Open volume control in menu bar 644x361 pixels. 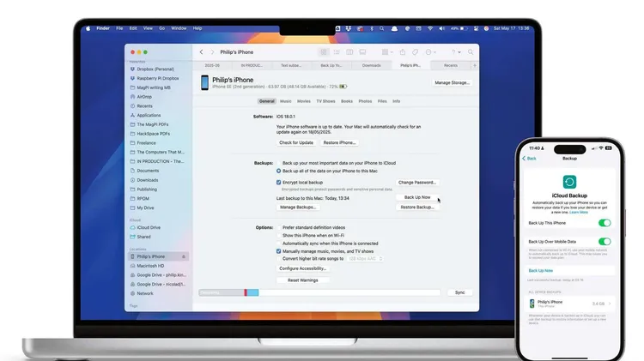[x=441, y=28]
